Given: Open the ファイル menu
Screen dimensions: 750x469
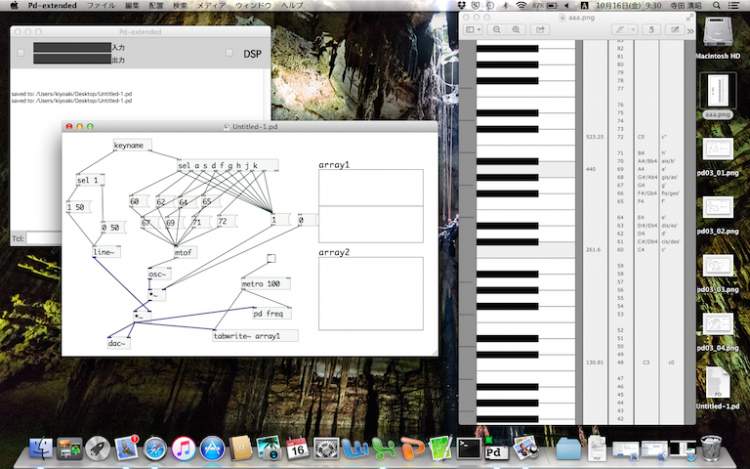Looking at the screenshot, I should pyautogui.click(x=101, y=6).
